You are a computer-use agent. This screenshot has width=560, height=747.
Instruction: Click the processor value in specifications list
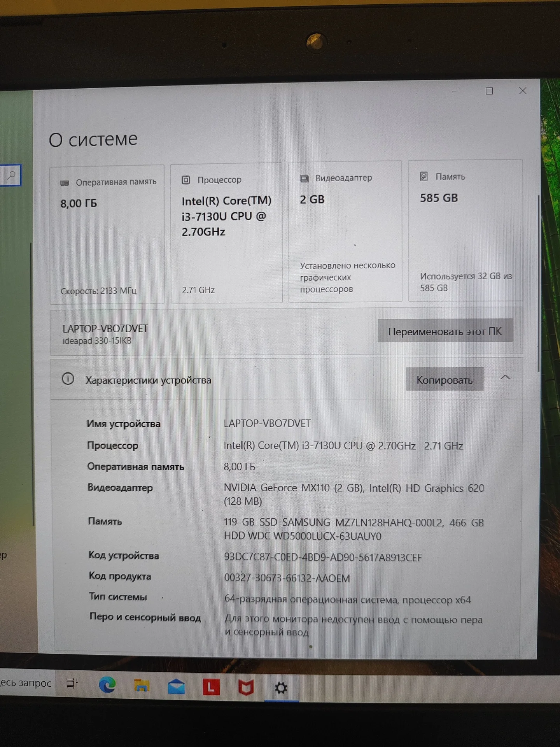click(343, 445)
